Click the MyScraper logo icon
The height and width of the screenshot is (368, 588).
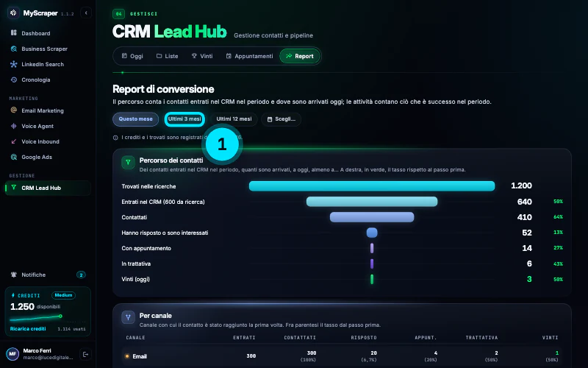[x=13, y=13]
